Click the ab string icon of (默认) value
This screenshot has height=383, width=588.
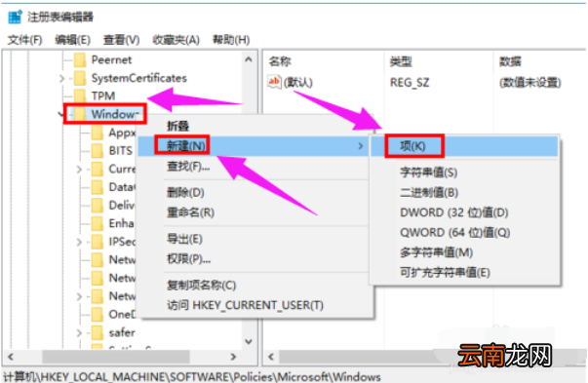[274, 81]
